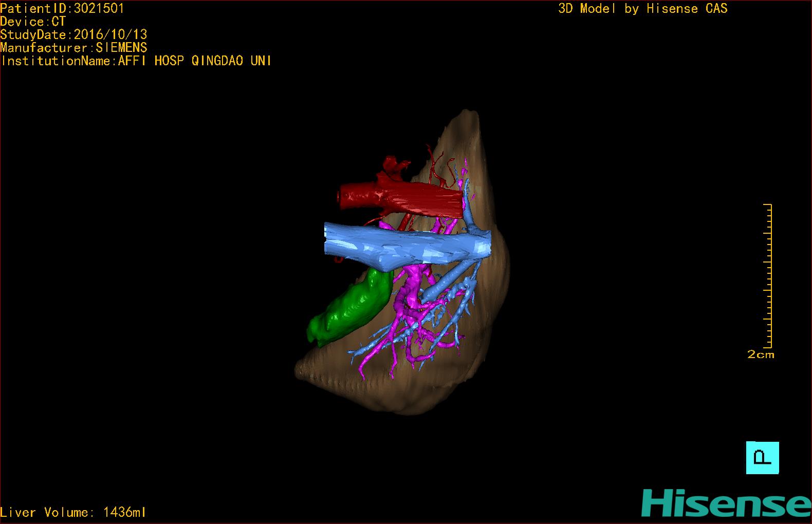Click the 3D Model by Hisense CAS title
Image resolution: width=812 pixels, height=524 pixels.
pos(643,8)
